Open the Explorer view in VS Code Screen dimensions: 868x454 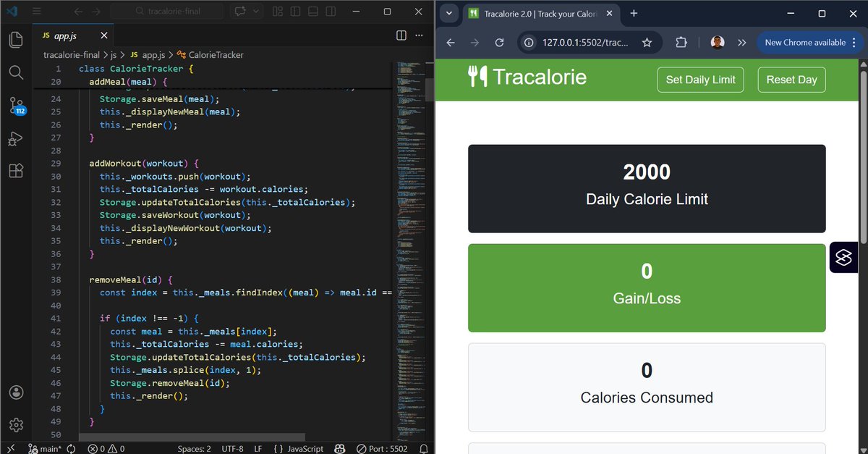(x=16, y=39)
